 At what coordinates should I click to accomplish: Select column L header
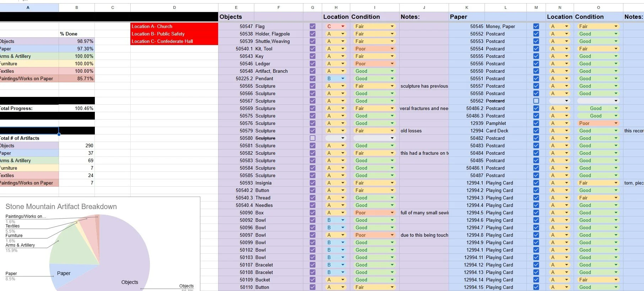505,7
